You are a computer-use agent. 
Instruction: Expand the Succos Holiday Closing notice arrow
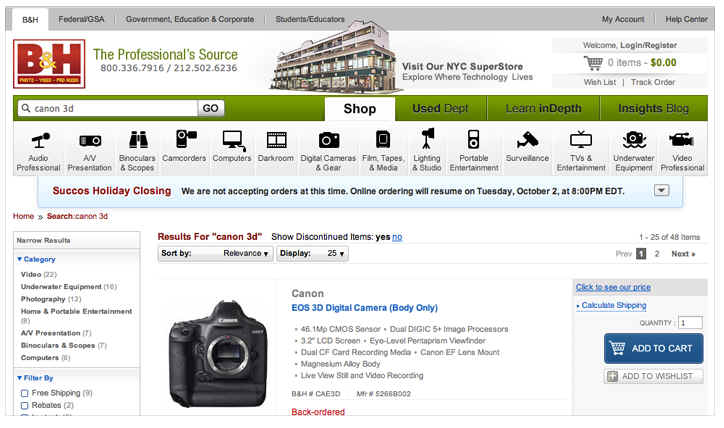pos(661,190)
